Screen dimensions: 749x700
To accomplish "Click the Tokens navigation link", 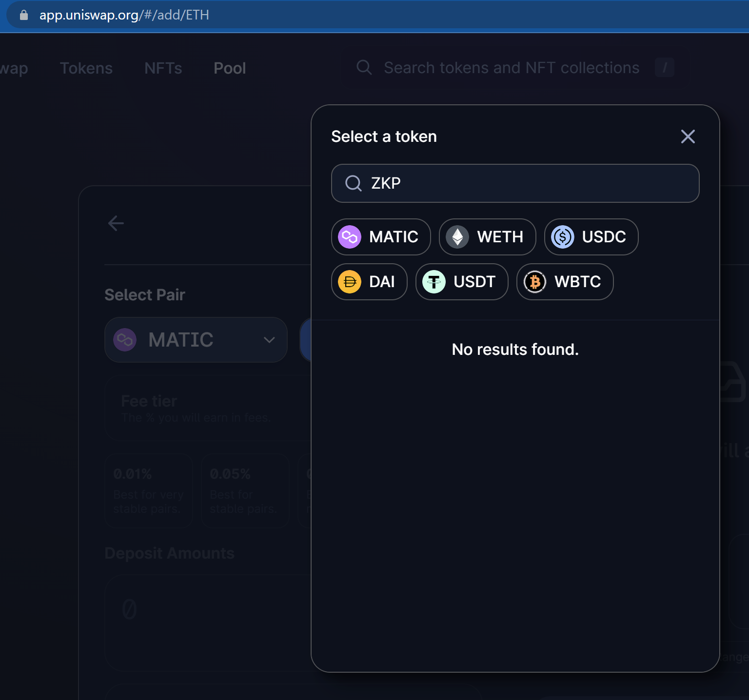I will click(x=86, y=68).
